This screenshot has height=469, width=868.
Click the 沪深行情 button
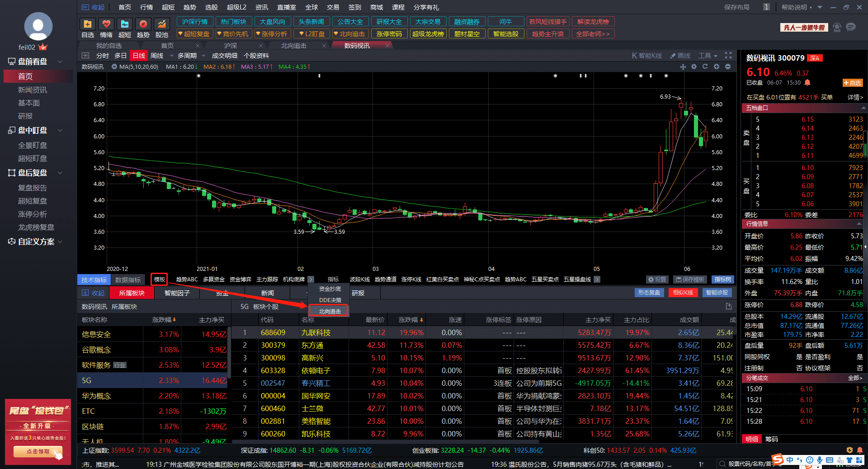coord(195,21)
